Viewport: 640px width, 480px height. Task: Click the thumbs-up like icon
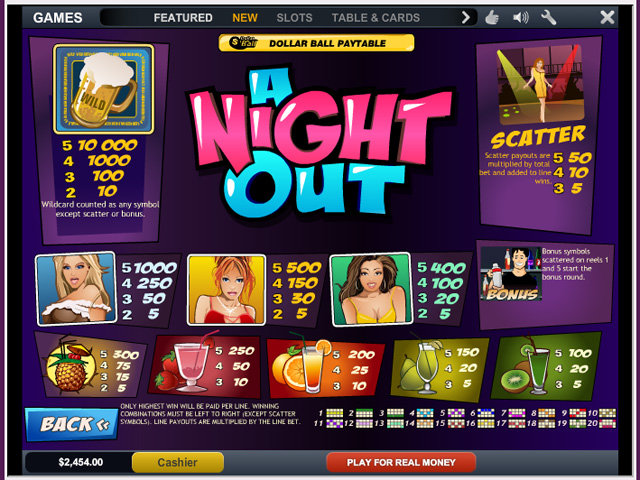point(492,18)
